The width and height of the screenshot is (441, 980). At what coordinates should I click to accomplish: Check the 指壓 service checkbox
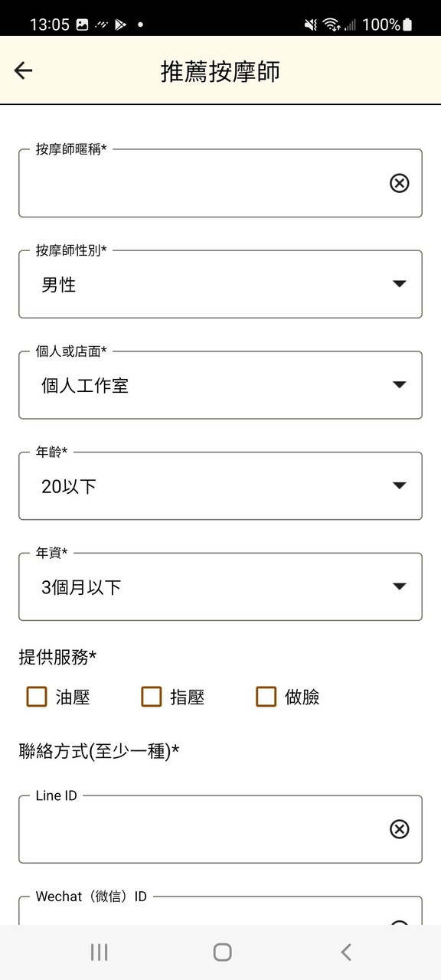pos(150,697)
